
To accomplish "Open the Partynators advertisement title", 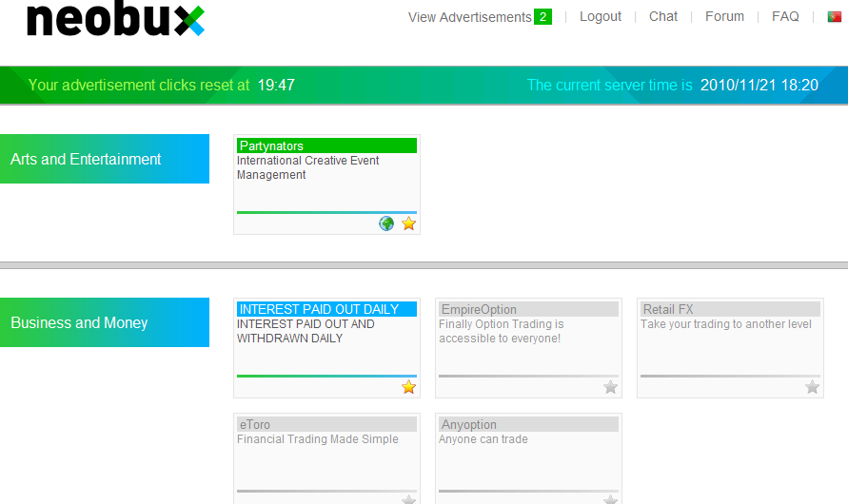I will [271, 145].
